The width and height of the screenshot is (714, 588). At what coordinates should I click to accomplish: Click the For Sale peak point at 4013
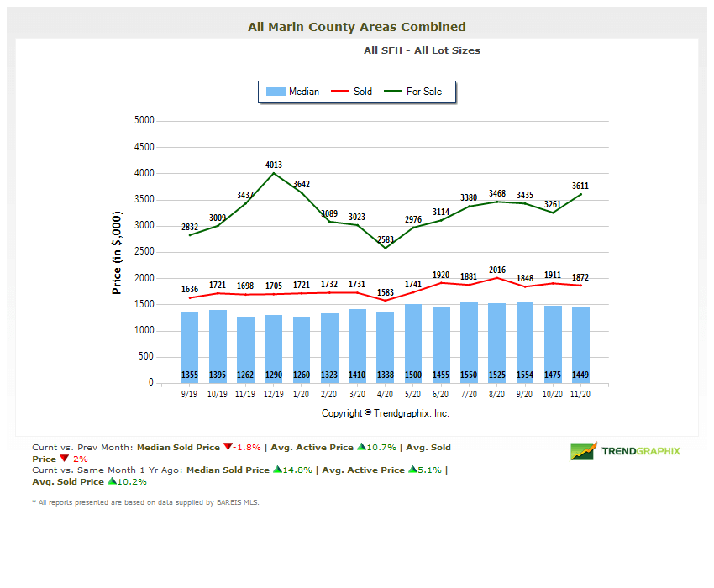pos(274,173)
